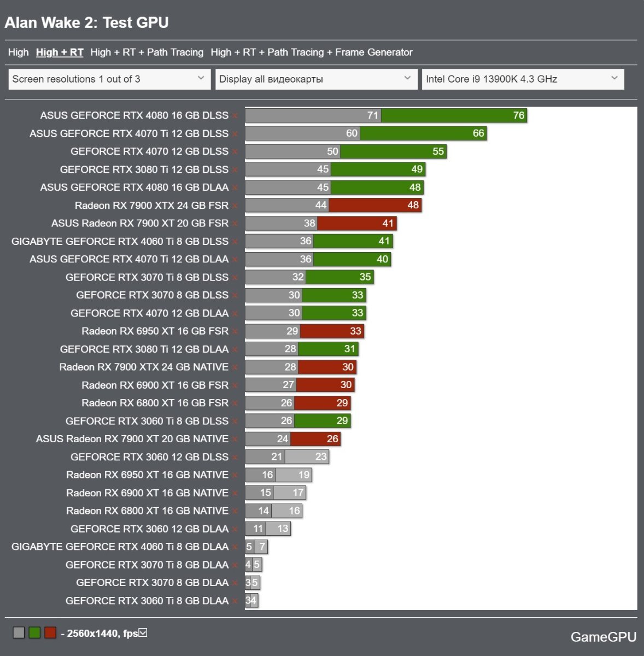Click label Radeon RX 6950 XT 16 GB FSR

(155, 331)
